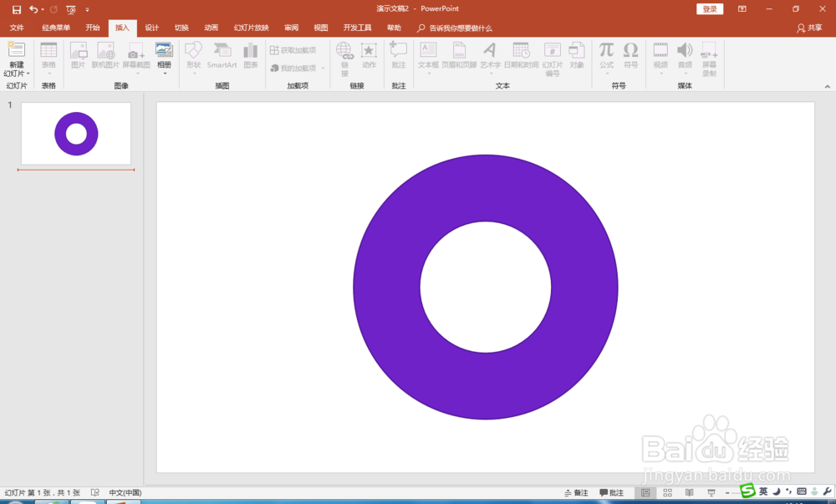This screenshot has height=504, width=836.
Task: Open 页眉和页脚 header and footer
Action: 459,55
